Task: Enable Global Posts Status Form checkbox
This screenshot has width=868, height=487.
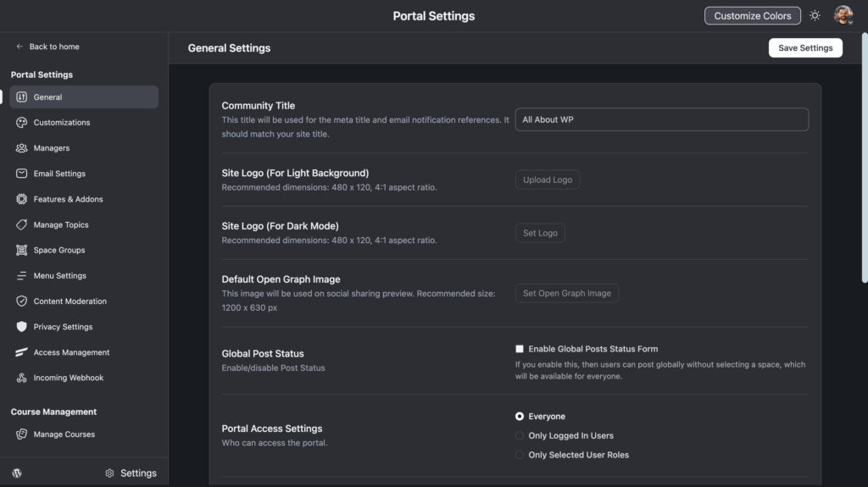Action: (520, 349)
